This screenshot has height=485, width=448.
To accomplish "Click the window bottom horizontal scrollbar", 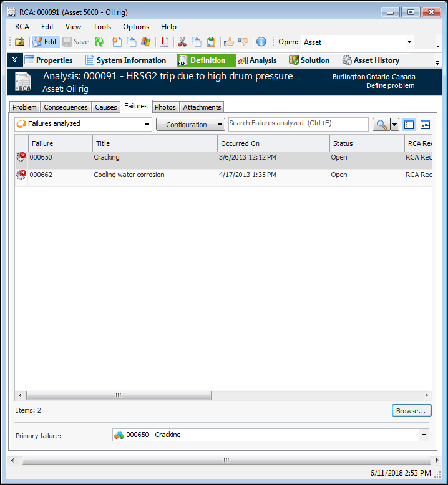I will (x=226, y=460).
